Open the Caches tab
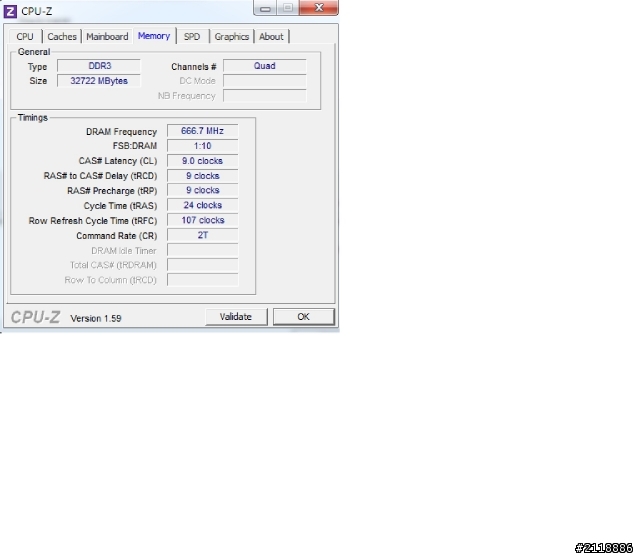 (x=62, y=37)
